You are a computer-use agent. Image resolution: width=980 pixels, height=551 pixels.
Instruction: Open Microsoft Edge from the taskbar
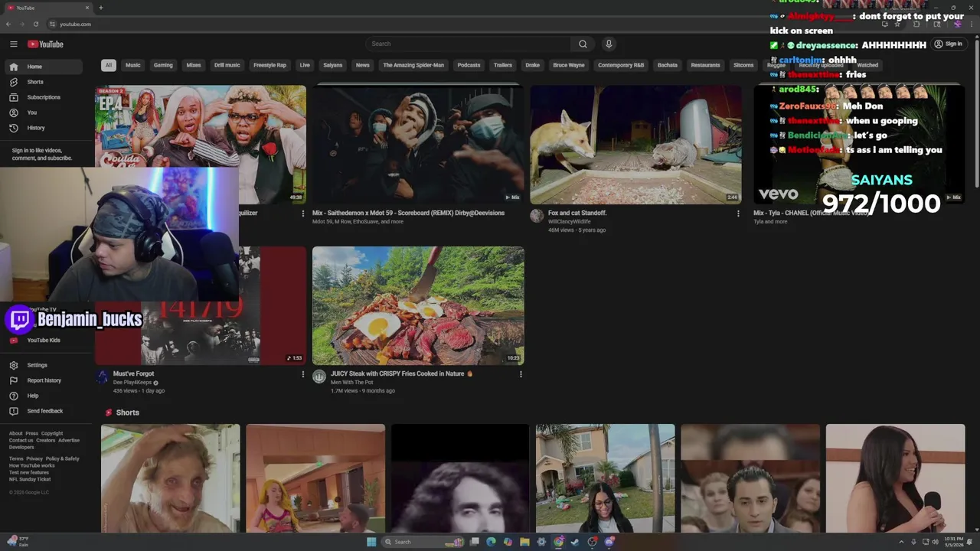pos(491,542)
